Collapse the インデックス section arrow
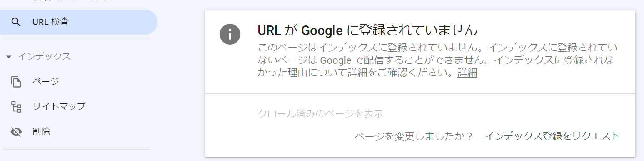The image size is (644, 161). (9, 57)
